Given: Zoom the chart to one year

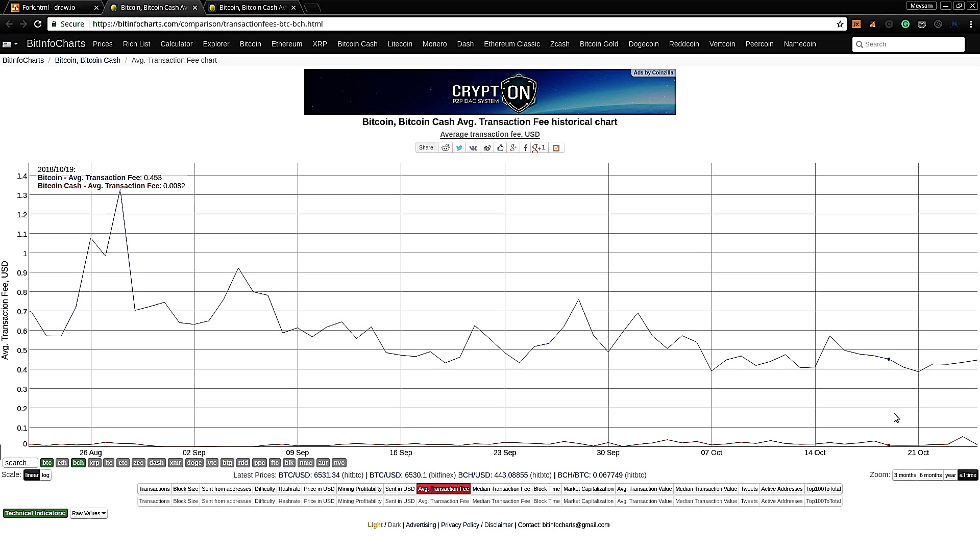Looking at the screenshot, I should [950, 475].
